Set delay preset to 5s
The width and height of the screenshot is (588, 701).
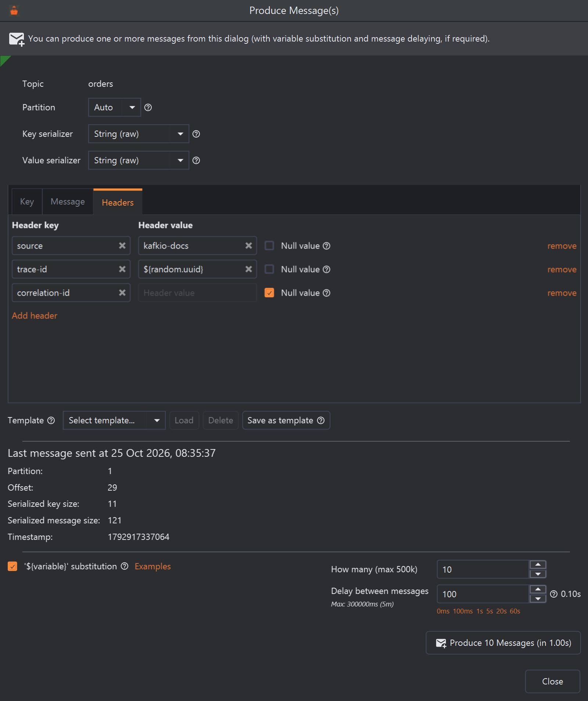click(490, 611)
